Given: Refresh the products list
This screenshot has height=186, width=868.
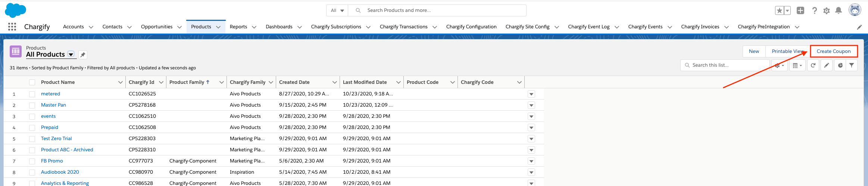Looking at the screenshot, I should (813, 65).
